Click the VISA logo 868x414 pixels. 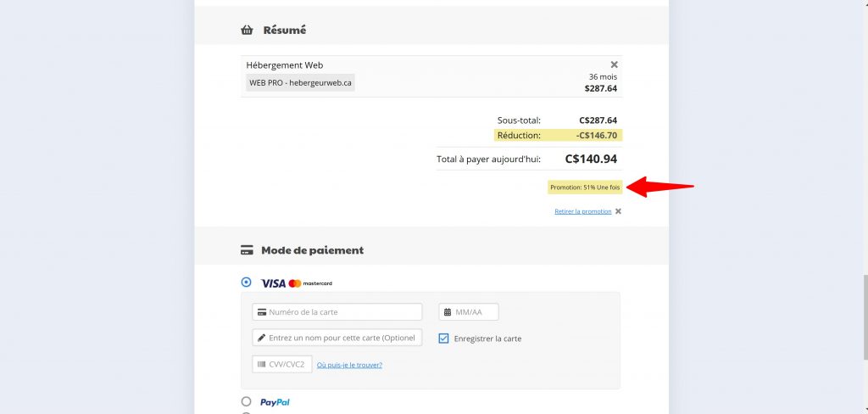(273, 283)
